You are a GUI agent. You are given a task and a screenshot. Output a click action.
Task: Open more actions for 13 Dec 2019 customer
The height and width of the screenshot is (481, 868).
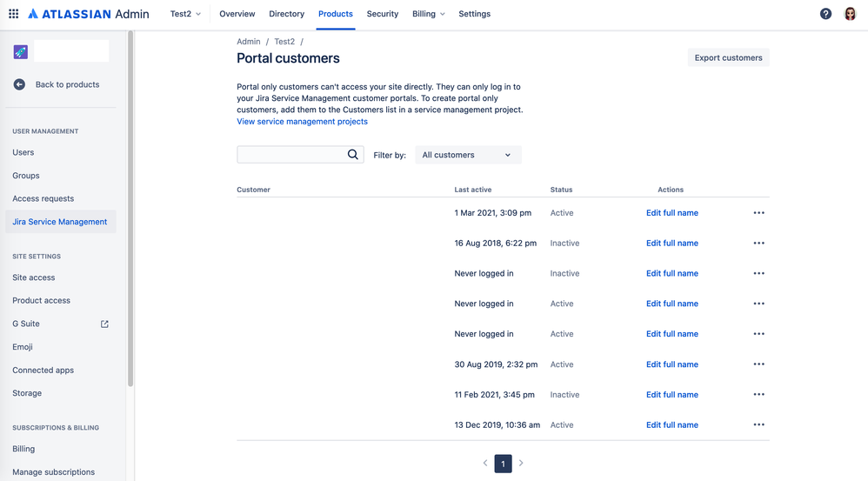tap(759, 424)
